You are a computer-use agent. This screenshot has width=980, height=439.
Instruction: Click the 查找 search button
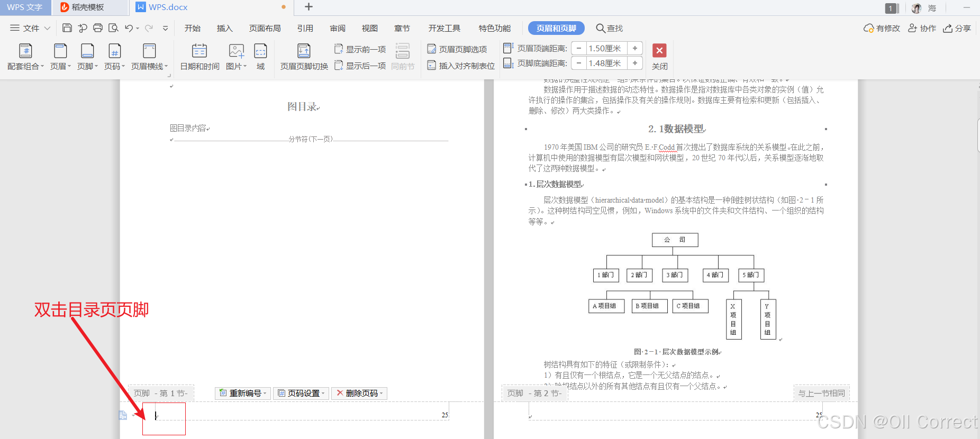(x=610, y=28)
